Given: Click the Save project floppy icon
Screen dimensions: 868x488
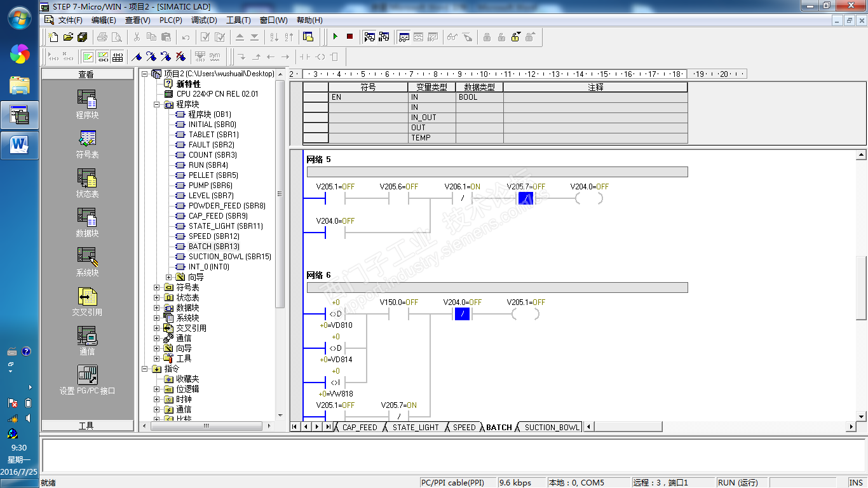Looking at the screenshot, I should click(82, 37).
